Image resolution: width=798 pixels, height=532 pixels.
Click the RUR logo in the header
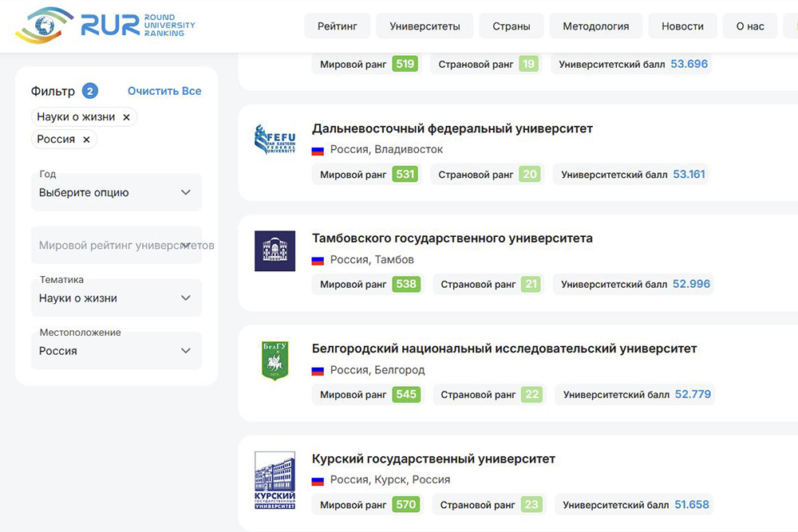(105, 26)
